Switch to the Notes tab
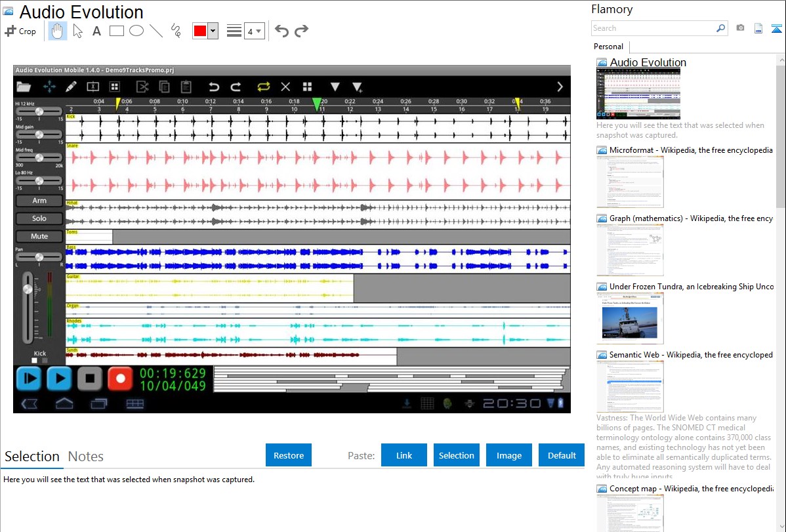Viewport: 786px width, 532px height. pos(86,457)
